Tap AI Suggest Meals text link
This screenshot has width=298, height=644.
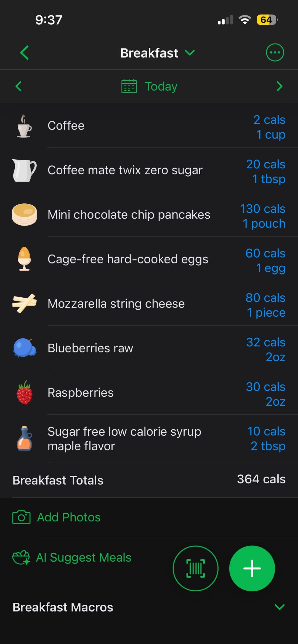point(84,557)
